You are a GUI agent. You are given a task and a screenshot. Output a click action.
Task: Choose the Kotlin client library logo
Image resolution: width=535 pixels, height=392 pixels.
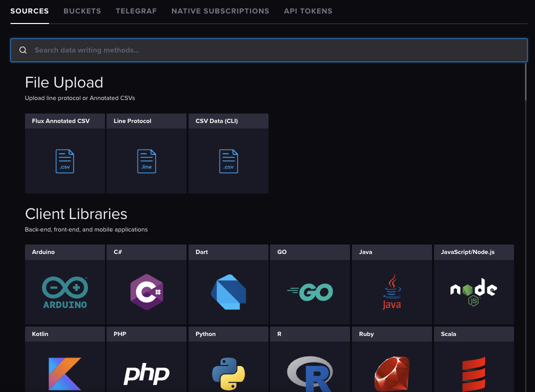point(65,374)
